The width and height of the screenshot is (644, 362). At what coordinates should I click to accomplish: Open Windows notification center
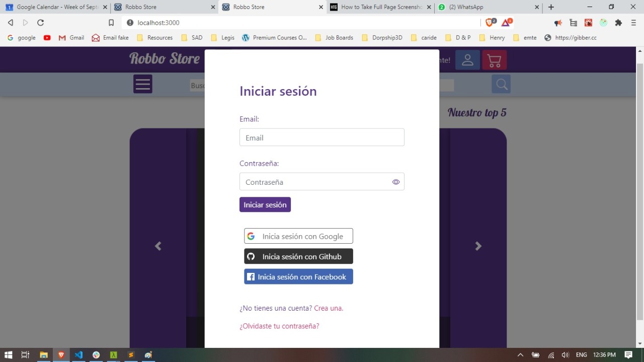click(x=628, y=355)
